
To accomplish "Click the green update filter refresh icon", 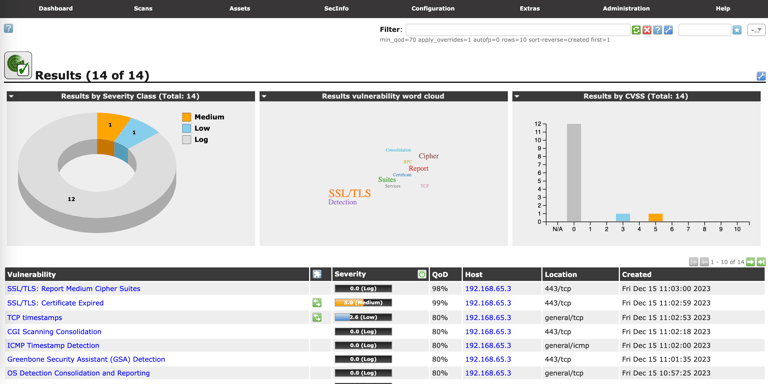I will [x=636, y=30].
